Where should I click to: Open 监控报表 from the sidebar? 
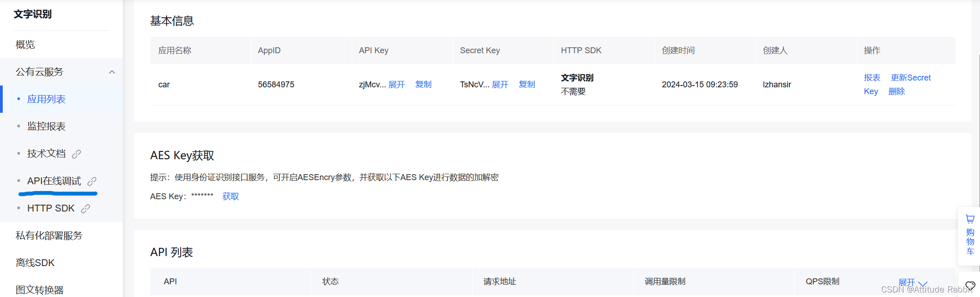[46, 126]
